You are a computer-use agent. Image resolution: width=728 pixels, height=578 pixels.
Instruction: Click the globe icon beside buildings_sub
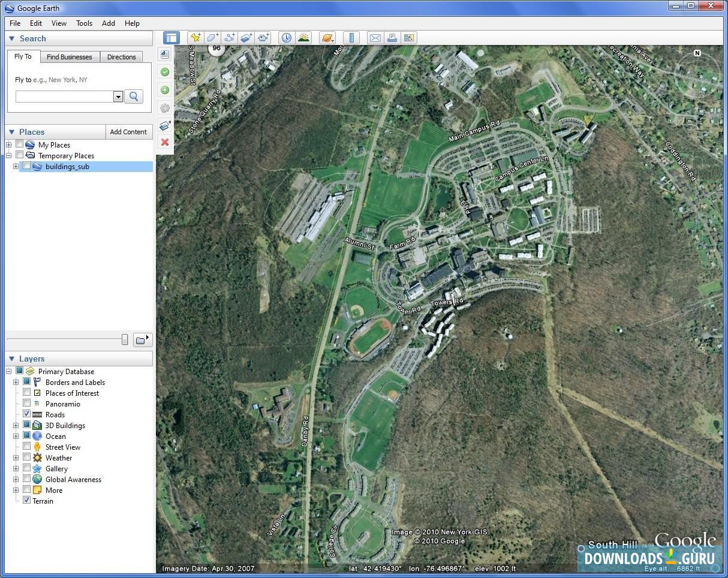(37, 167)
